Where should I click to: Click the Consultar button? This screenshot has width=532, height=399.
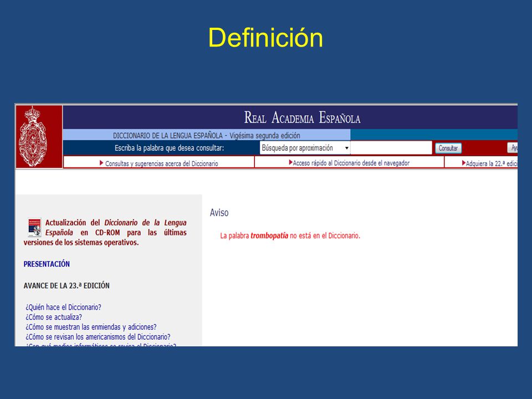[448, 148]
